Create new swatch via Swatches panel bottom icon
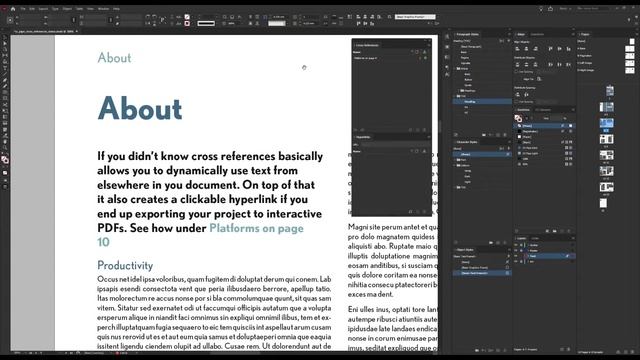The image size is (640, 360). 562,231
